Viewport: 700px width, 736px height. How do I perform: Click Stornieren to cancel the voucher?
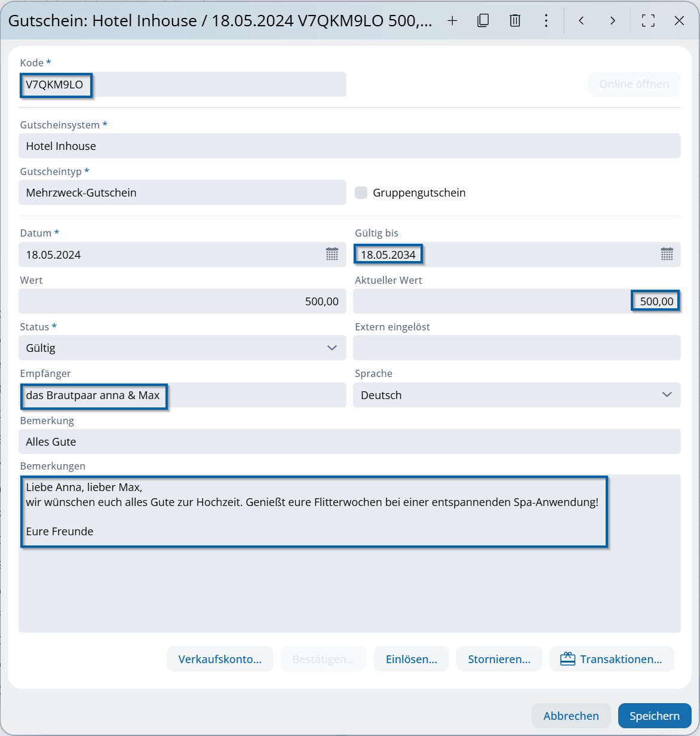[x=499, y=660]
